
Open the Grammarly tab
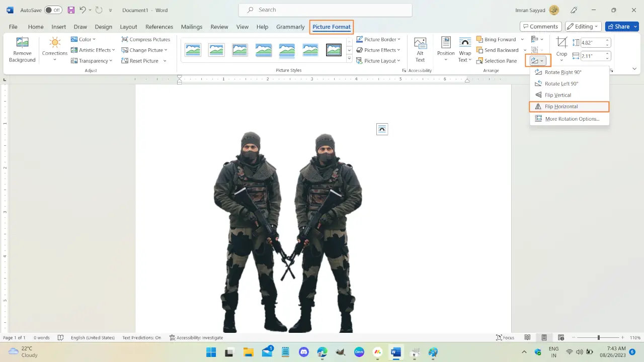click(290, 27)
